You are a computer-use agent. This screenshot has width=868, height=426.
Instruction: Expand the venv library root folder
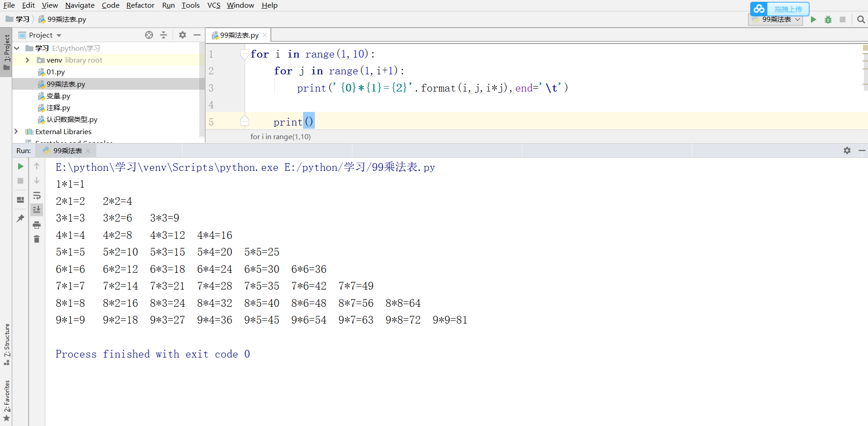(x=27, y=60)
